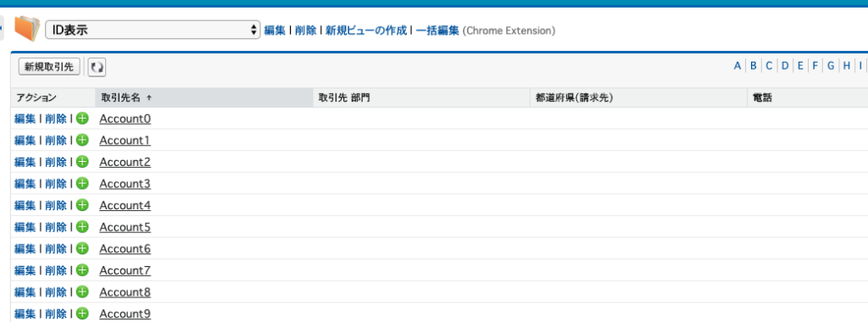
Task: Open the ID表示 view dropdown
Action: [153, 30]
